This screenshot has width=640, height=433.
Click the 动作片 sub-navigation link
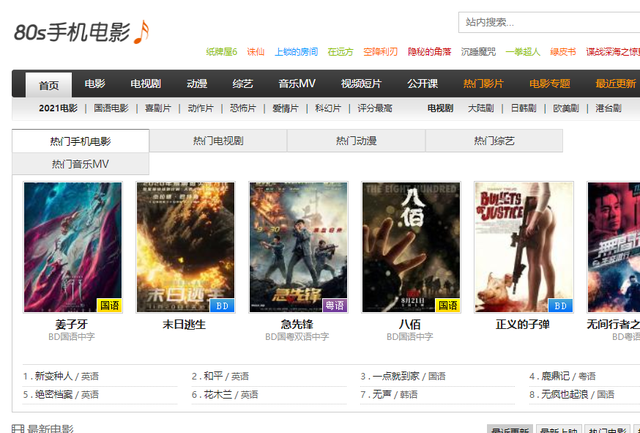click(200, 108)
